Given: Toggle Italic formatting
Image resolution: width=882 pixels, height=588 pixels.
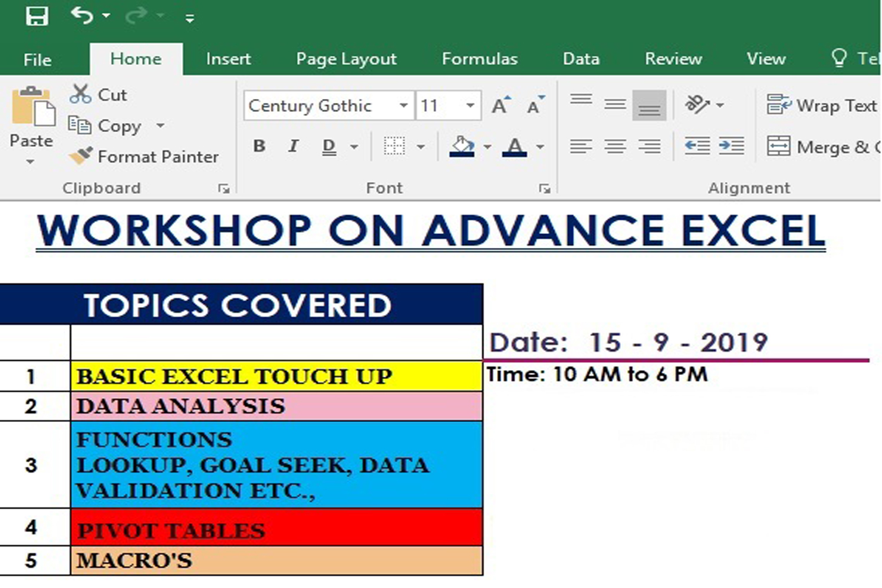Looking at the screenshot, I should pos(293,146).
